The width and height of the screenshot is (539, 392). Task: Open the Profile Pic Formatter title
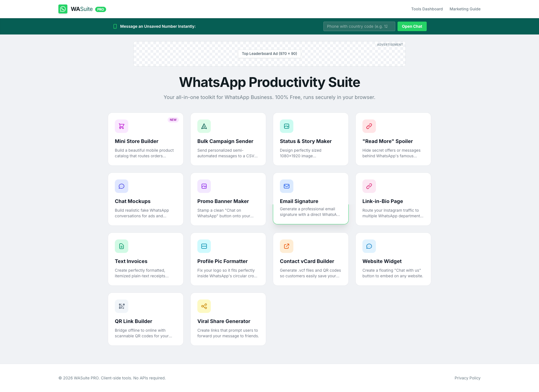coord(222,261)
